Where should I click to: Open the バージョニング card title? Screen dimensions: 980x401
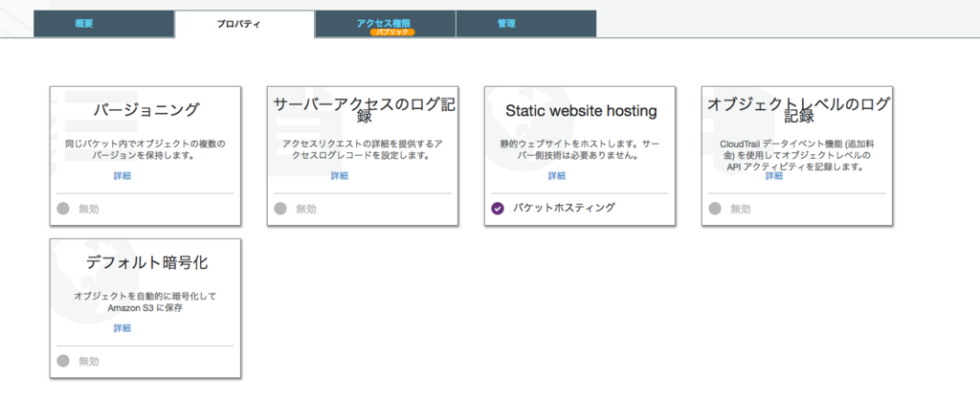click(145, 110)
